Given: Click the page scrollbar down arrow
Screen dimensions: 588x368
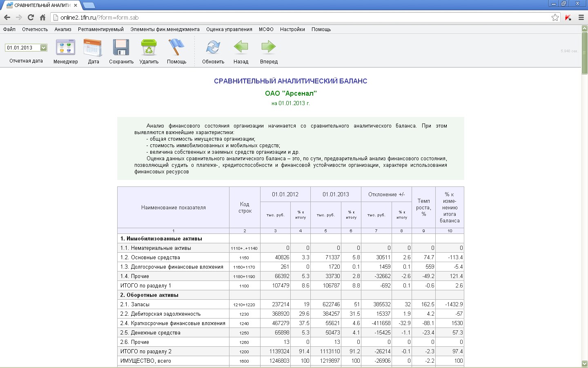Looking at the screenshot, I should [x=584, y=364].
